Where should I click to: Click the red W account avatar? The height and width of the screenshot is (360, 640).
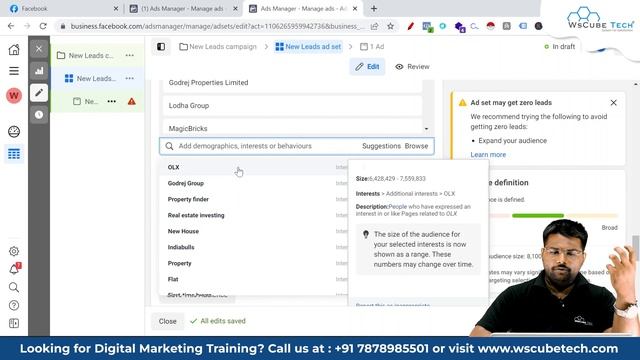[14, 96]
